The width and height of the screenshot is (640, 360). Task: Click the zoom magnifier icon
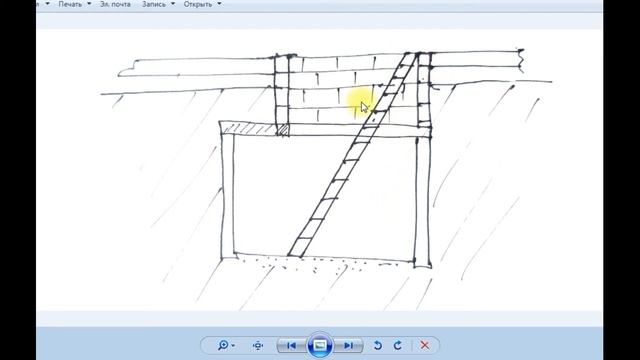click(223, 345)
